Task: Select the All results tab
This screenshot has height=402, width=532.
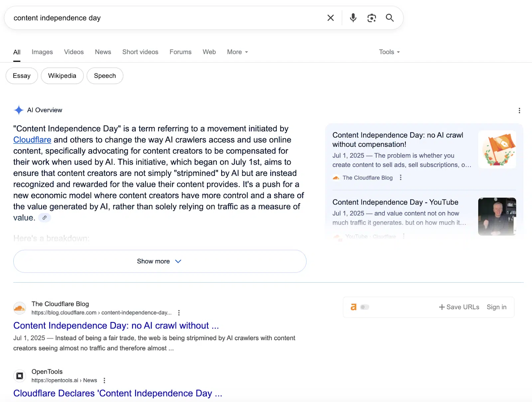Action: [x=17, y=52]
